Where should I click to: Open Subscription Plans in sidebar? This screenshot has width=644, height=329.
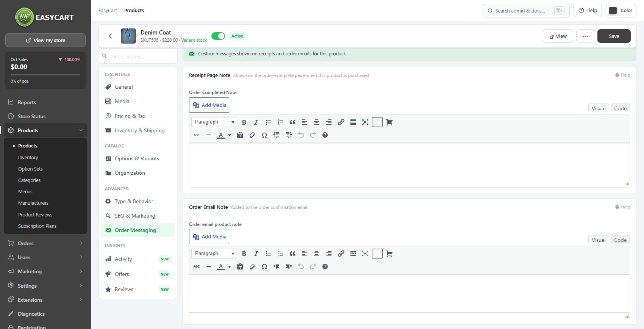[37, 226]
